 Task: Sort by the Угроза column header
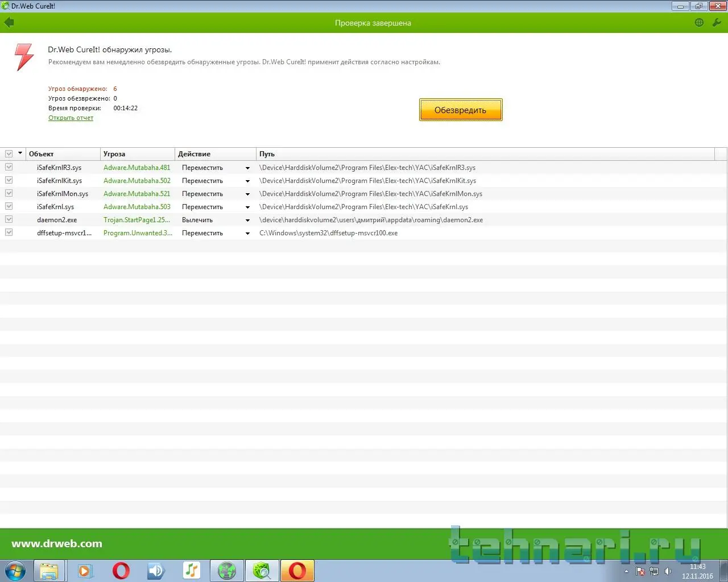(x=138, y=154)
